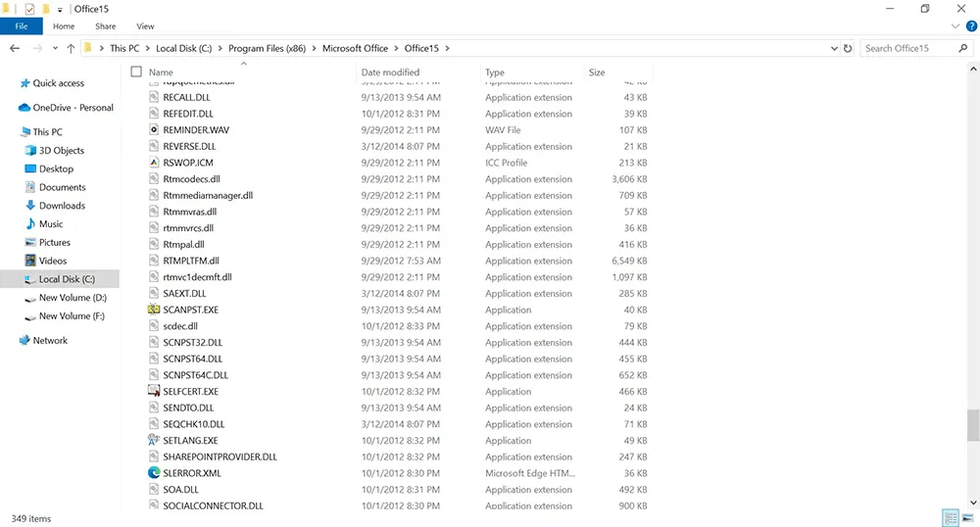Open New Volume (F:) drive icon
This screenshot has width=980, height=527.
click(x=30, y=316)
